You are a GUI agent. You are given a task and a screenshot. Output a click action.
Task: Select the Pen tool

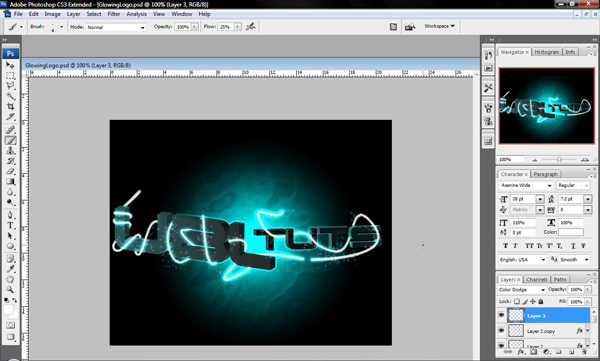[10, 215]
